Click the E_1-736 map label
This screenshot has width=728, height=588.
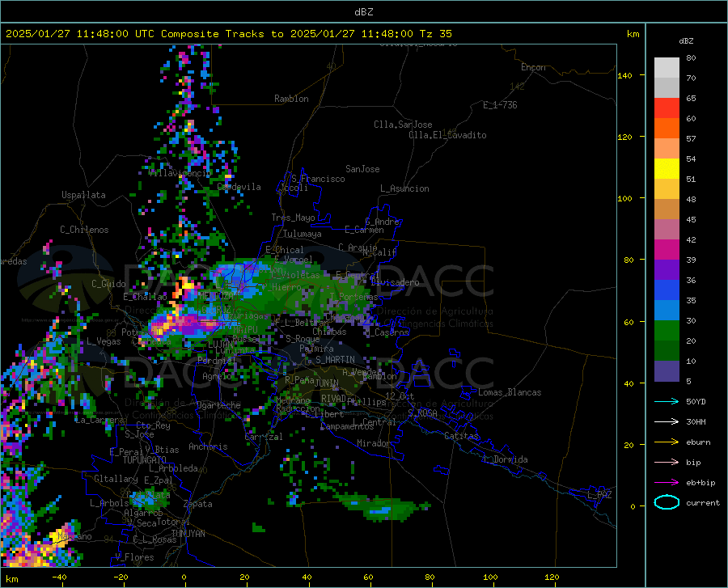[500, 105]
